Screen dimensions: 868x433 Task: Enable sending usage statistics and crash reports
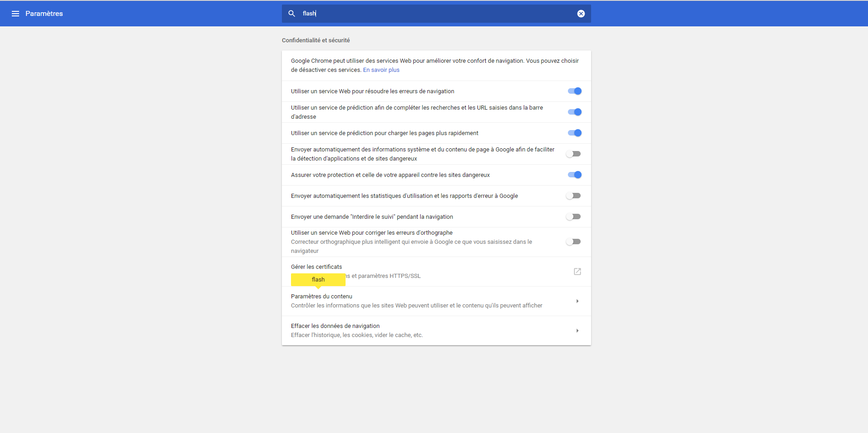[x=573, y=196]
